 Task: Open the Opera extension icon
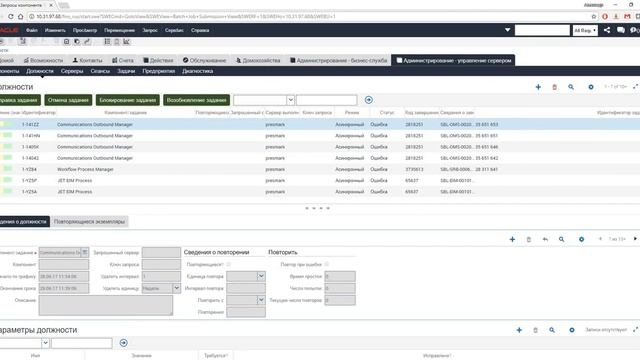tap(605, 17)
